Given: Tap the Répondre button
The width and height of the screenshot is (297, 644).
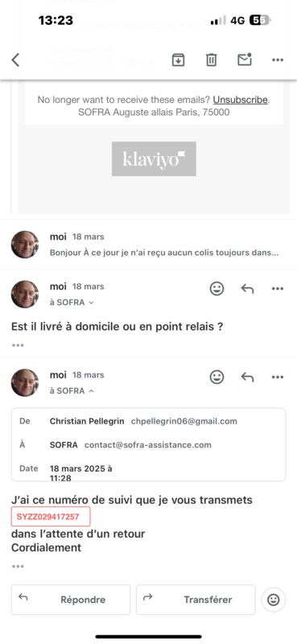Looking at the screenshot, I should point(71,600).
